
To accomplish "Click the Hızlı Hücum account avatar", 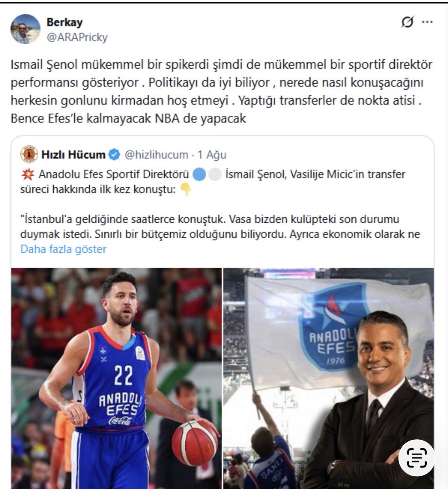I will 29,154.
